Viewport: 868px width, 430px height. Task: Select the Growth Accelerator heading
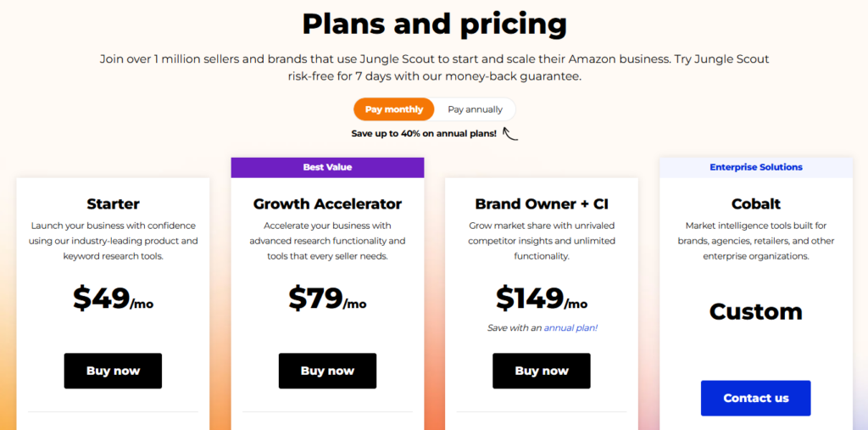point(327,204)
